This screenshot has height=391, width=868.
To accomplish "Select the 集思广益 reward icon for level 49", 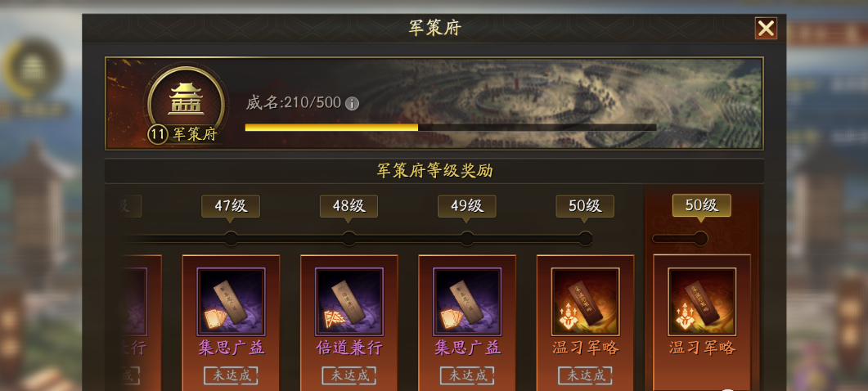I will coord(467,302).
